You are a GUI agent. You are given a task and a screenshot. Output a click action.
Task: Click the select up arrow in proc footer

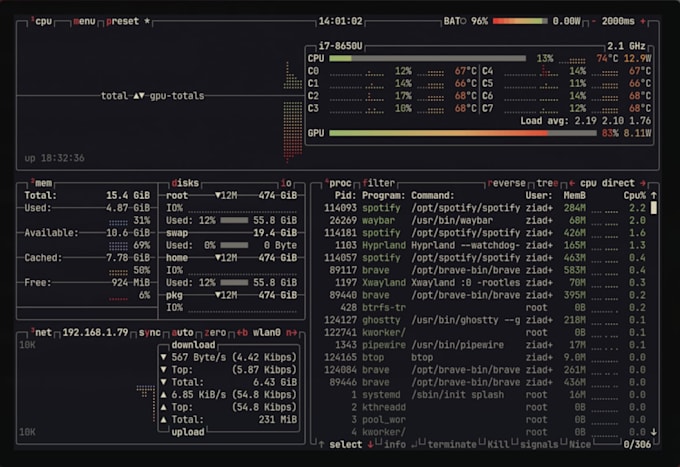pyautogui.click(x=321, y=444)
